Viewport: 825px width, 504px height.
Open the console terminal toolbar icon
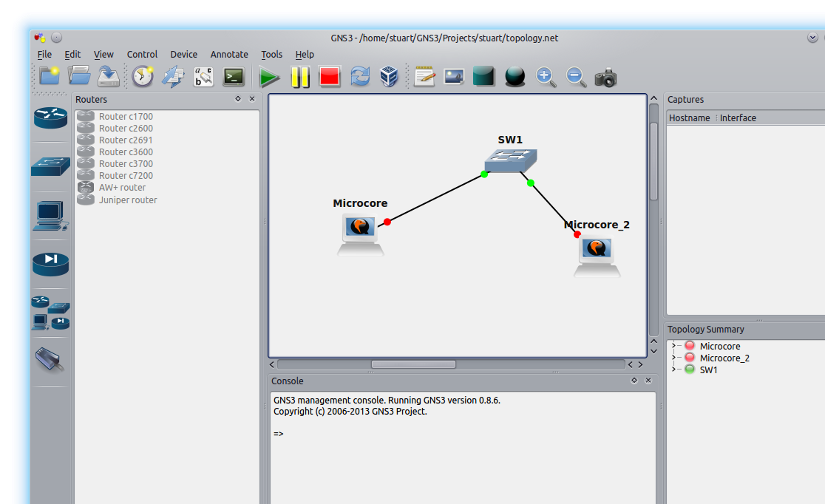coord(234,77)
